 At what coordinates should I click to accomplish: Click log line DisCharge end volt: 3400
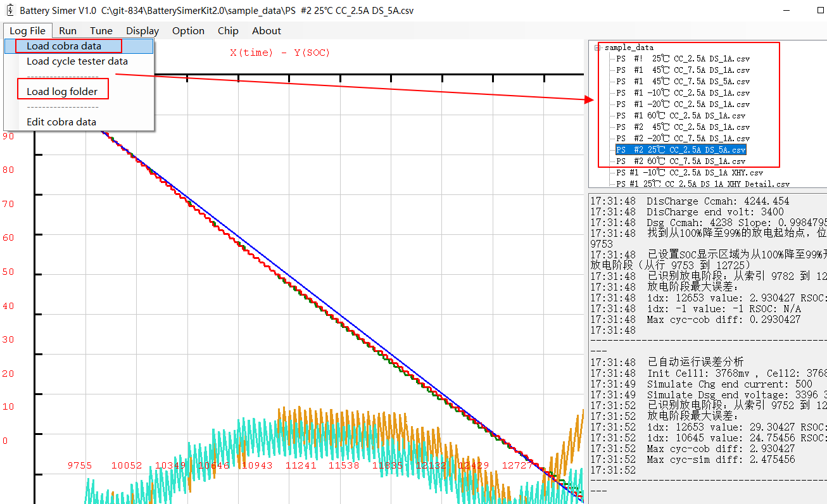point(687,212)
